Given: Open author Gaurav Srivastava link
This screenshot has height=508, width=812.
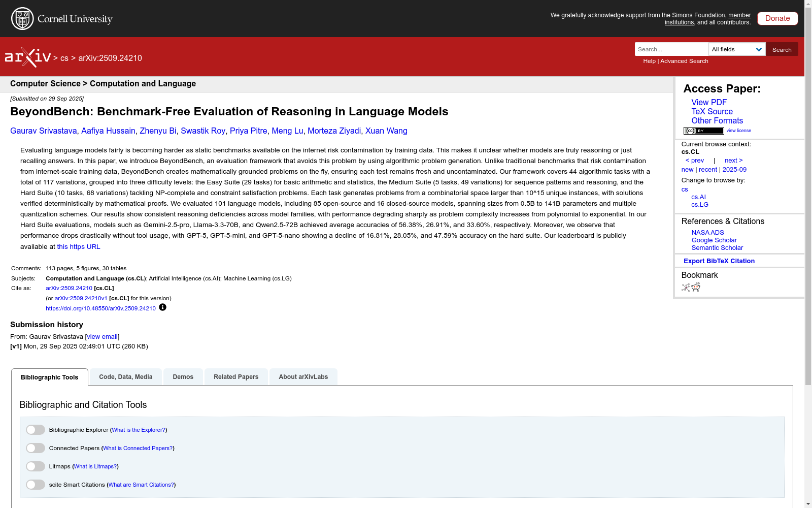Looking at the screenshot, I should point(44,131).
